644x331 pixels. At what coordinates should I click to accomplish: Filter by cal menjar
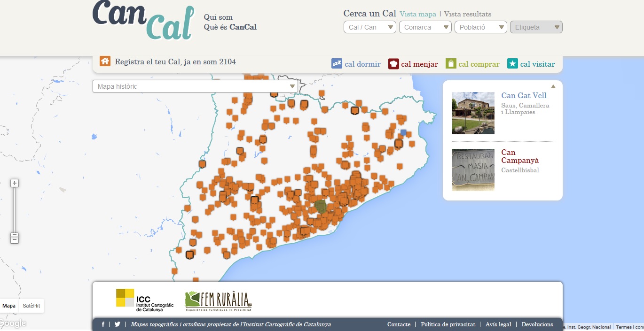coord(419,64)
